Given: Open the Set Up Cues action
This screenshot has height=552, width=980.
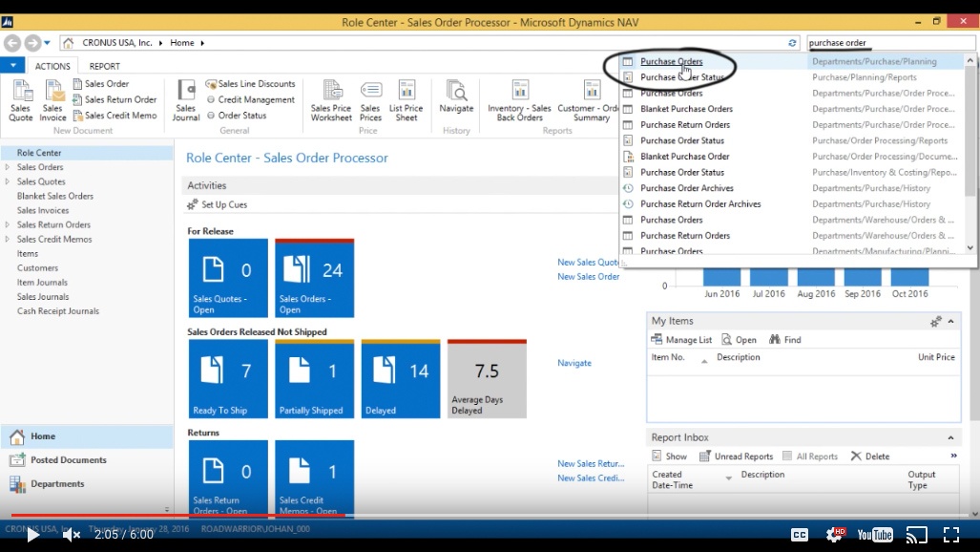Looking at the screenshot, I should click(217, 204).
